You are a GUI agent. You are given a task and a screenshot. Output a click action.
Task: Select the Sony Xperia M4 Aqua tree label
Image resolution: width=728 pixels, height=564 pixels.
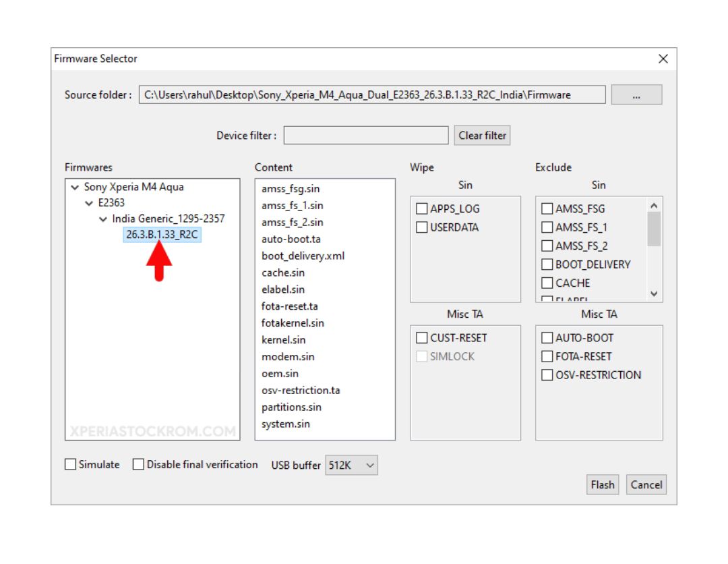tap(133, 187)
